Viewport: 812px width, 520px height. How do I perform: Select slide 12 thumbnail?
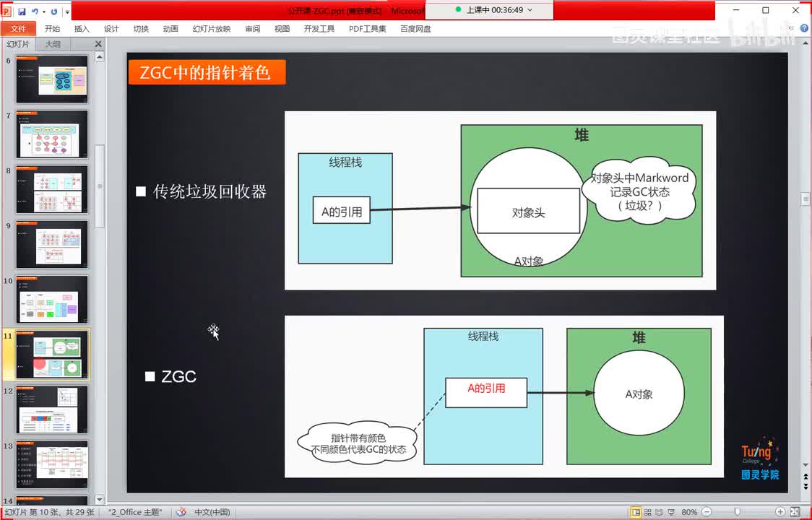[52, 409]
